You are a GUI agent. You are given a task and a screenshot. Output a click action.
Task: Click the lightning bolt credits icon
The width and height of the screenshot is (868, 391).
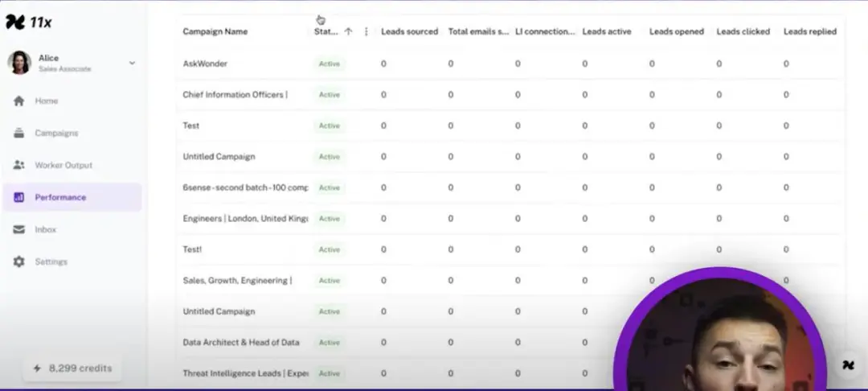(37, 368)
